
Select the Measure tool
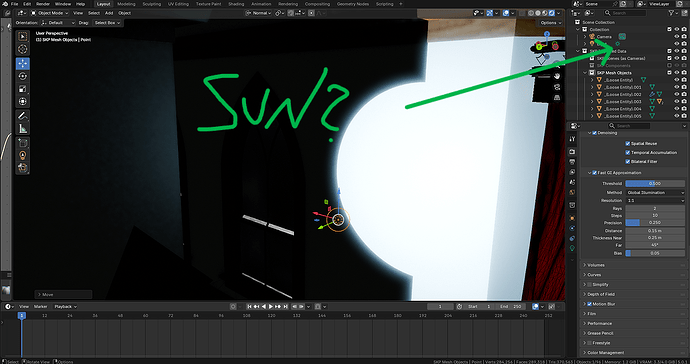coord(23,129)
